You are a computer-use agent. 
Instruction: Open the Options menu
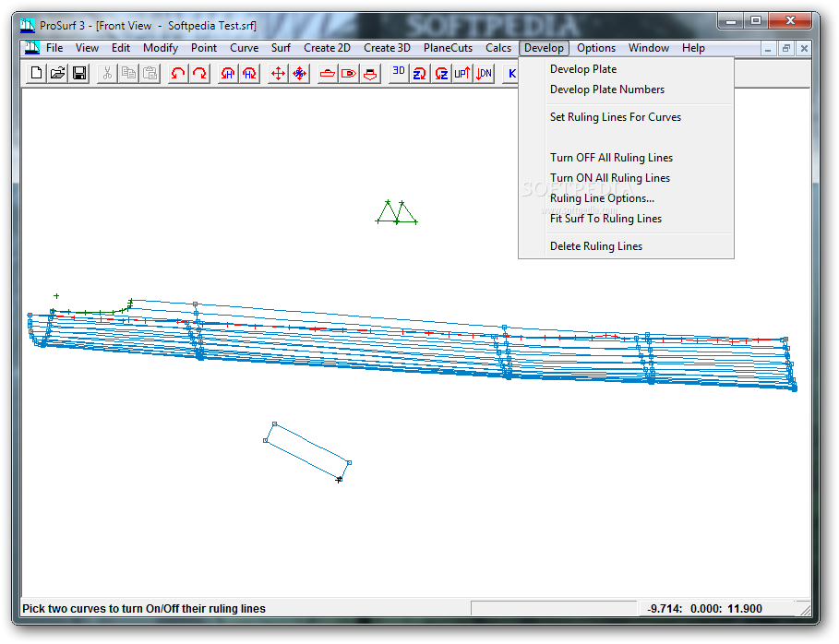point(596,48)
